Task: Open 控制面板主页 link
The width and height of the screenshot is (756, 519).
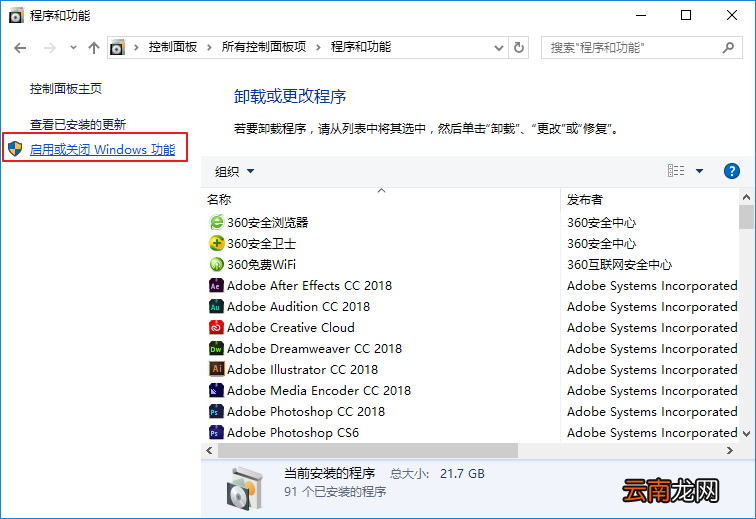Action: (66, 89)
